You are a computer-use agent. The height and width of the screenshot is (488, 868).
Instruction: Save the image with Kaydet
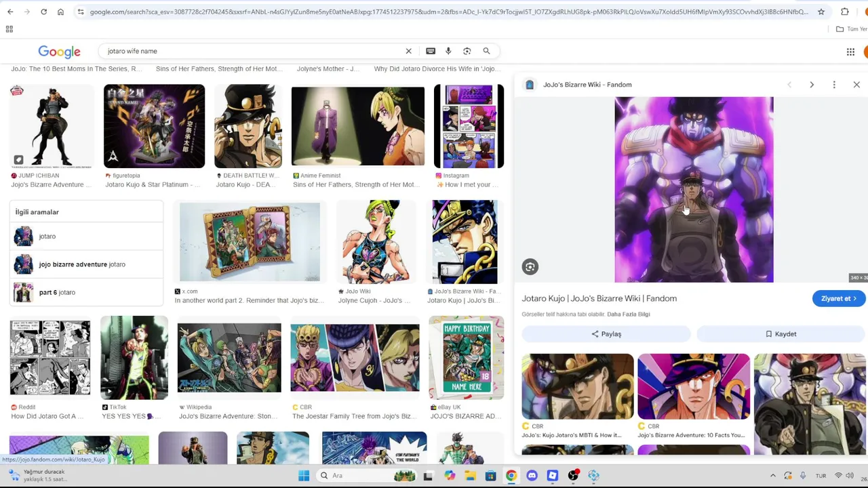click(x=781, y=334)
